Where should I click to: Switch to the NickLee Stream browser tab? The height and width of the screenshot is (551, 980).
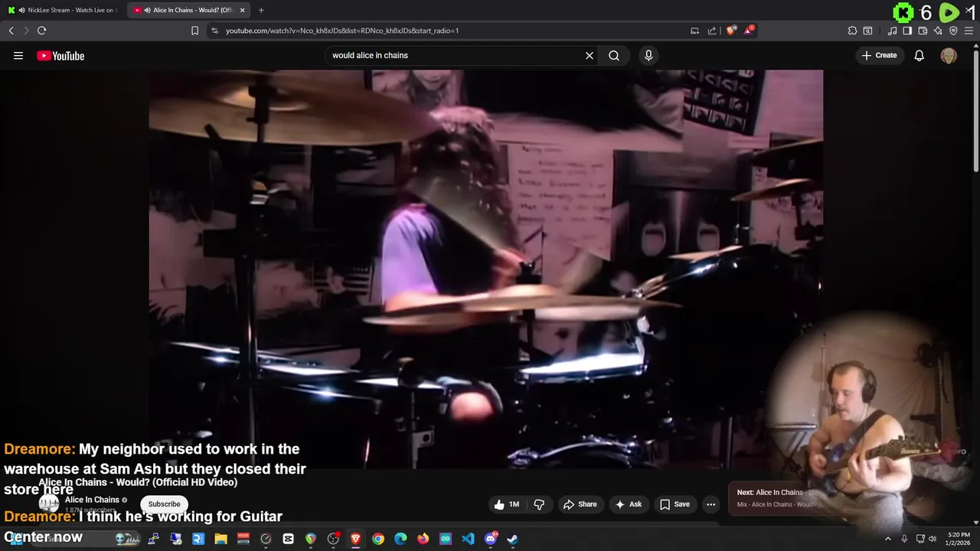click(x=64, y=10)
